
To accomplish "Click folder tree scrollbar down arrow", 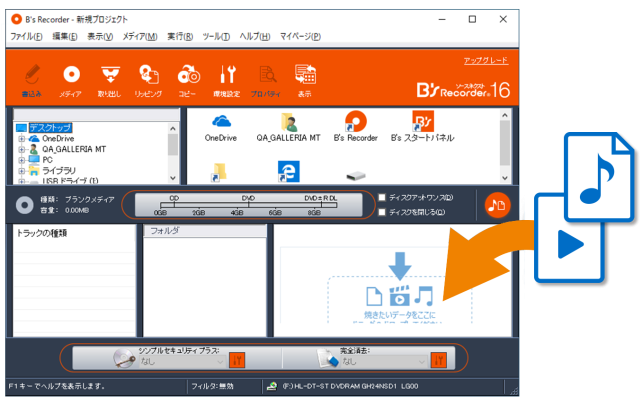I will (x=173, y=178).
